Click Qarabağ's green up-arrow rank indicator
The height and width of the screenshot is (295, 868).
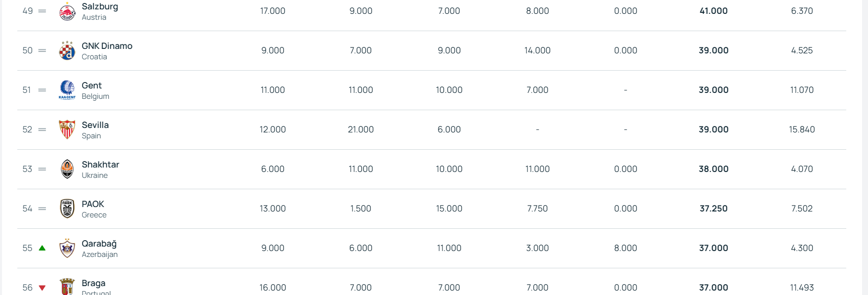click(x=42, y=248)
